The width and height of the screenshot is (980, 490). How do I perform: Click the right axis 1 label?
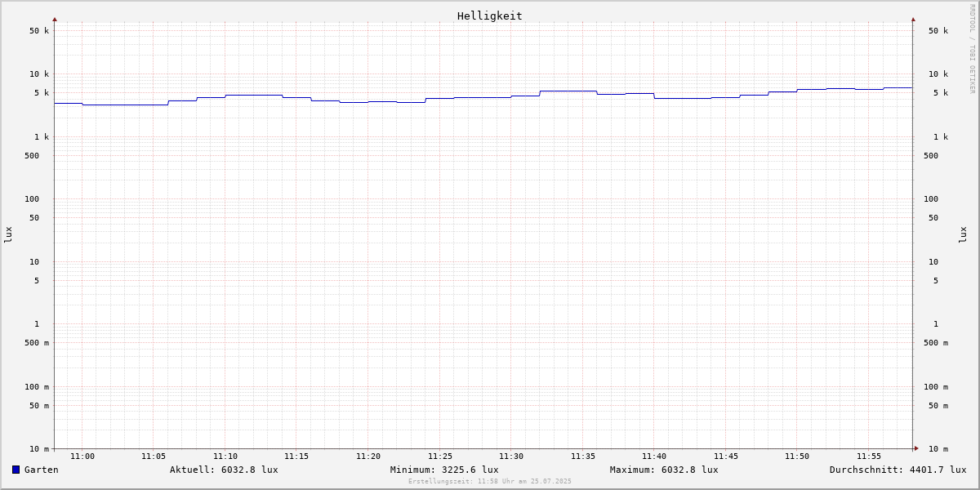[936, 324]
